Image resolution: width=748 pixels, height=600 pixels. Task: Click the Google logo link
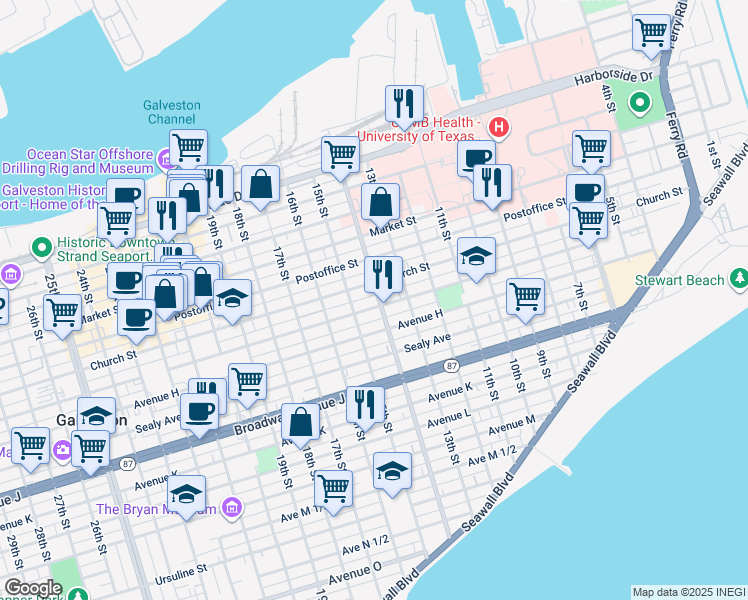[33, 588]
